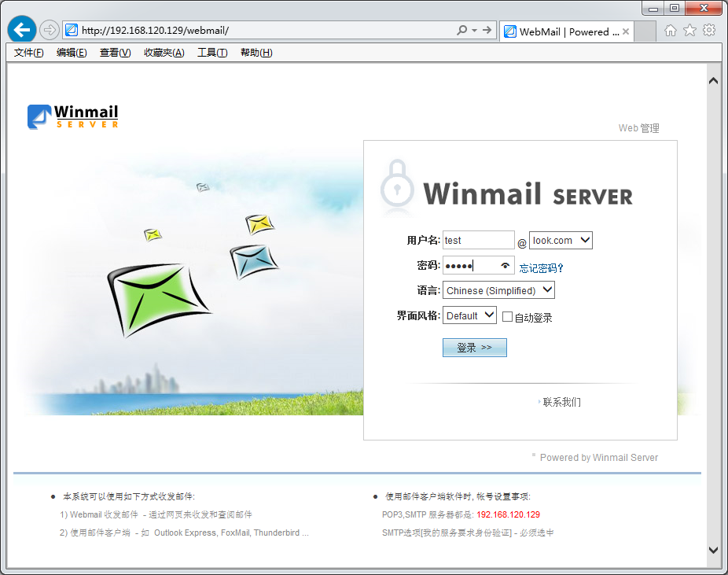This screenshot has height=575, width=728.
Task: Open the 查看(V) menu
Action: coord(115,53)
